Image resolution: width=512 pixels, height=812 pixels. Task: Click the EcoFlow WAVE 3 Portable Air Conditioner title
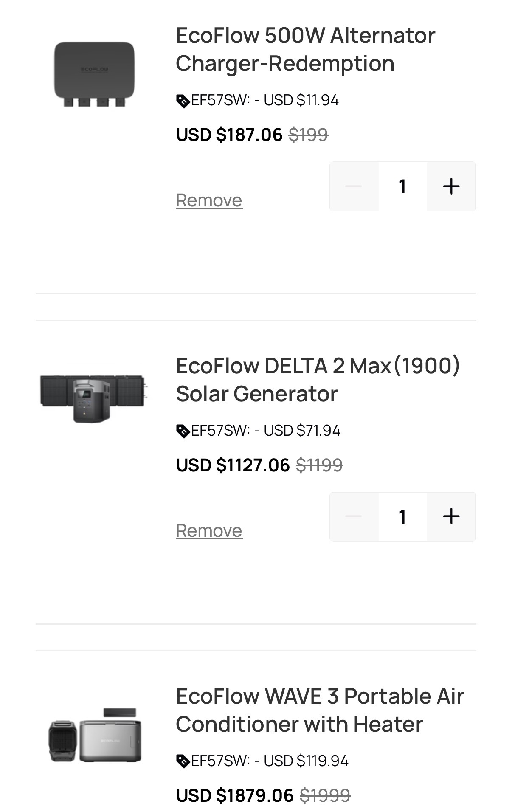320,710
